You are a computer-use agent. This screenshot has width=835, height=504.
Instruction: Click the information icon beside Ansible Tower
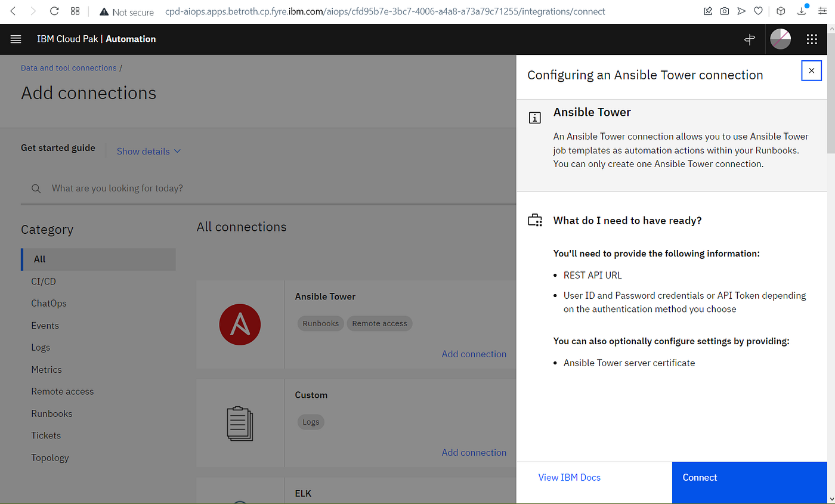535,118
